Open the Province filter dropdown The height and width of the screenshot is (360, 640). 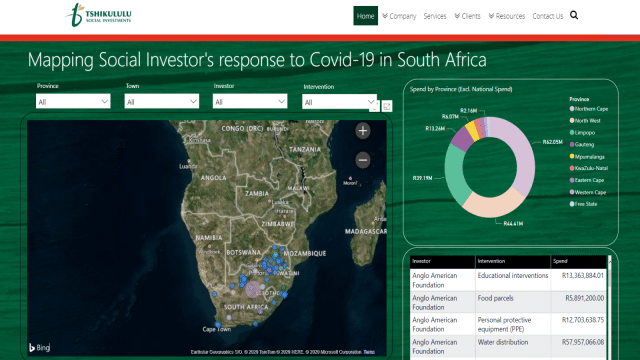pyautogui.click(x=73, y=101)
